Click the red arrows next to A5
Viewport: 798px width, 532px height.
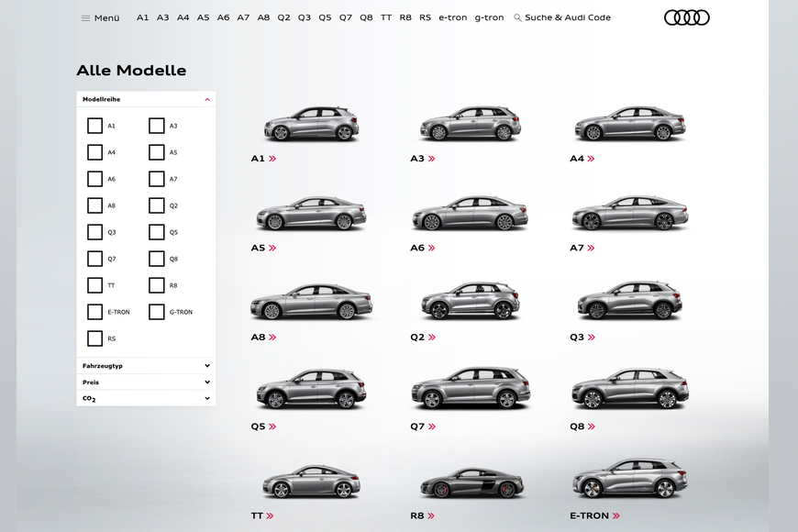coord(272,248)
